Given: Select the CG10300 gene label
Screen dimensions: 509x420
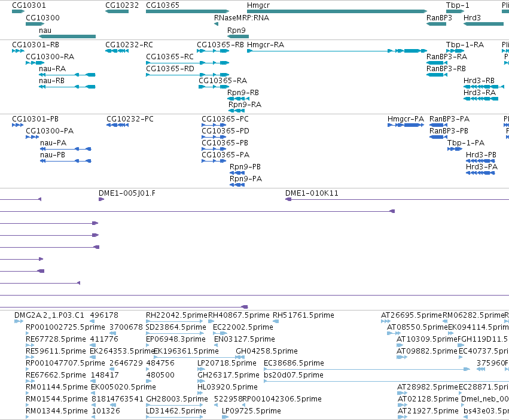Looking at the screenshot, I should click(42, 18).
